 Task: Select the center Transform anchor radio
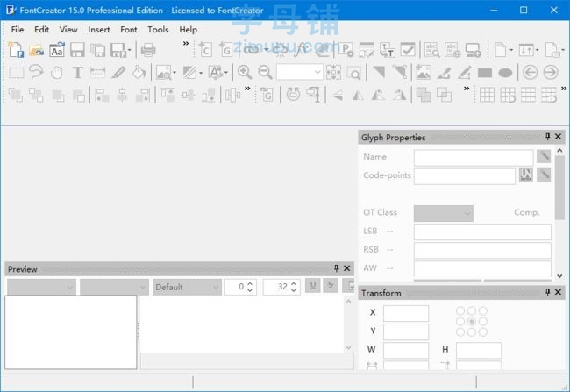(472, 322)
